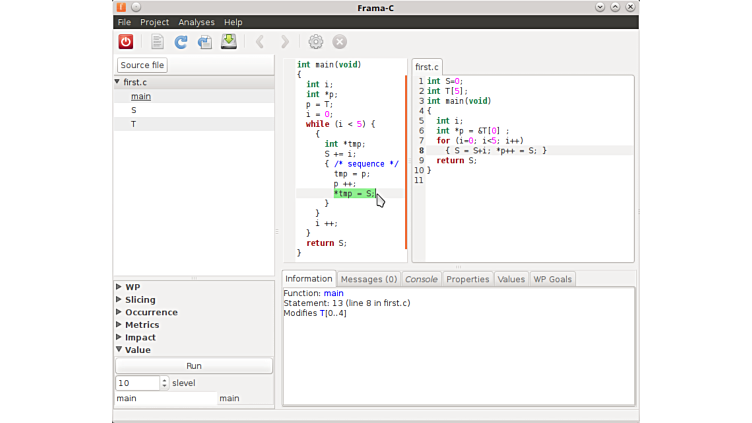Open the WP Goals tab
The image size is (752, 423).
click(552, 279)
